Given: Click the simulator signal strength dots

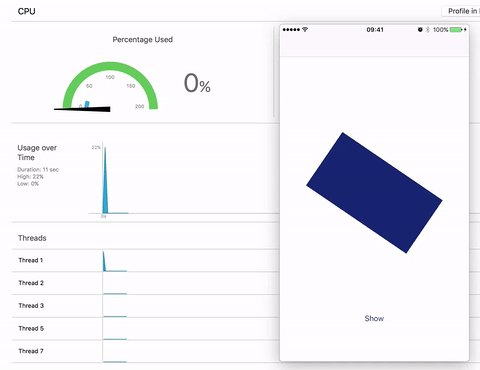Looking at the screenshot, I should point(291,30).
